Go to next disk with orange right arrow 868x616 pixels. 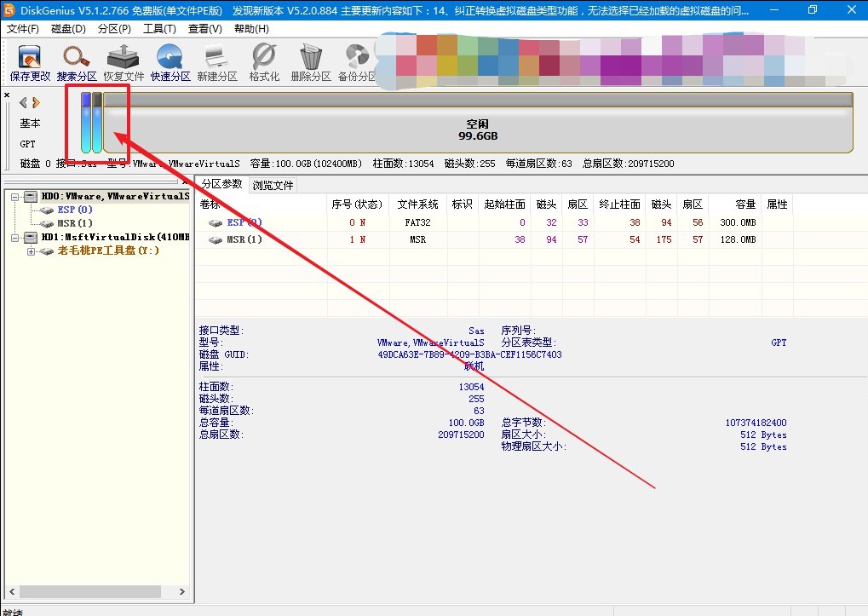(x=36, y=102)
